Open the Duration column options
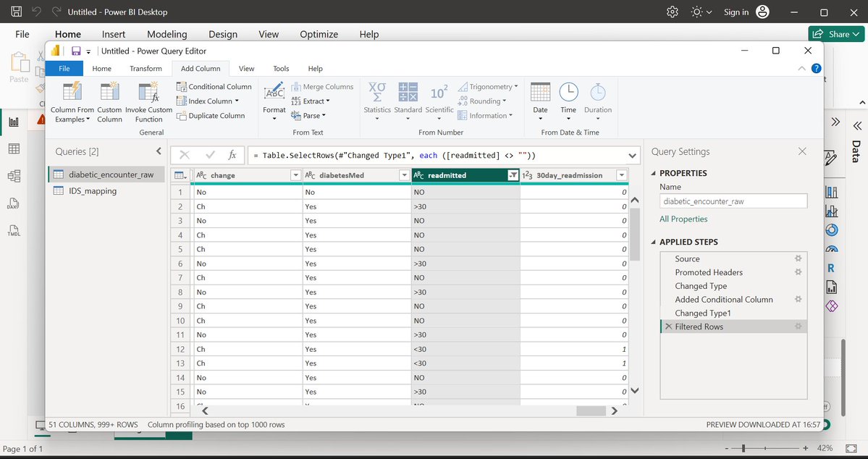Viewport: 868px width, 459px height. click(x=598, y=102)
